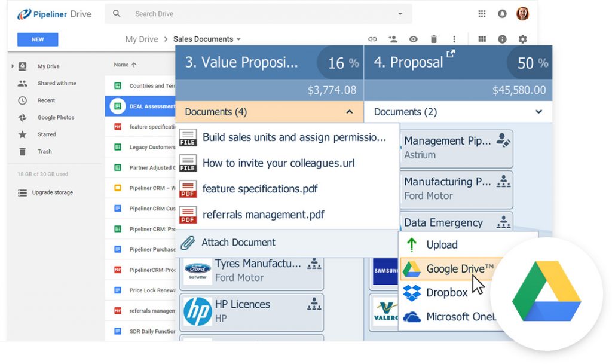Select the Legacy Customers spreadsheet row
612x364 pixels.
point(140,147)
